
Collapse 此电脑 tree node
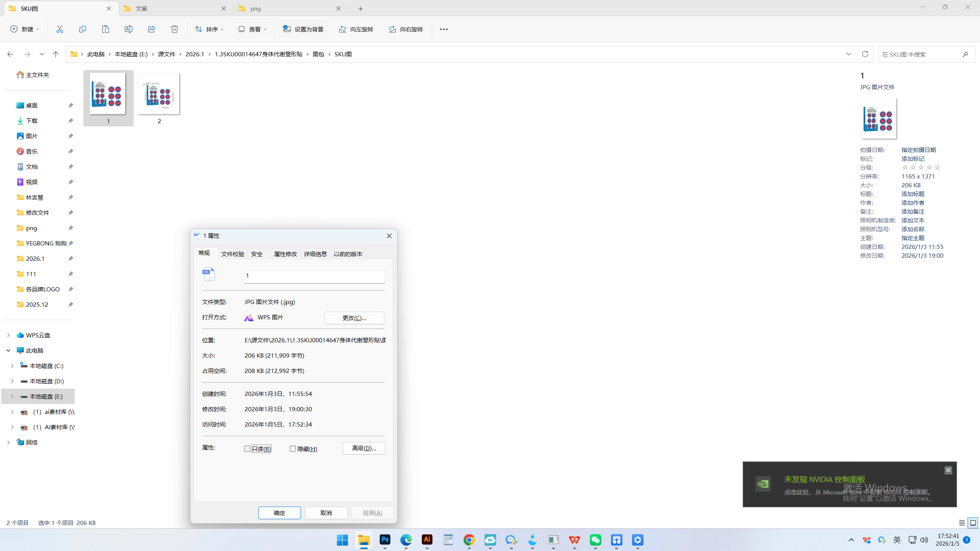point(8,350)
